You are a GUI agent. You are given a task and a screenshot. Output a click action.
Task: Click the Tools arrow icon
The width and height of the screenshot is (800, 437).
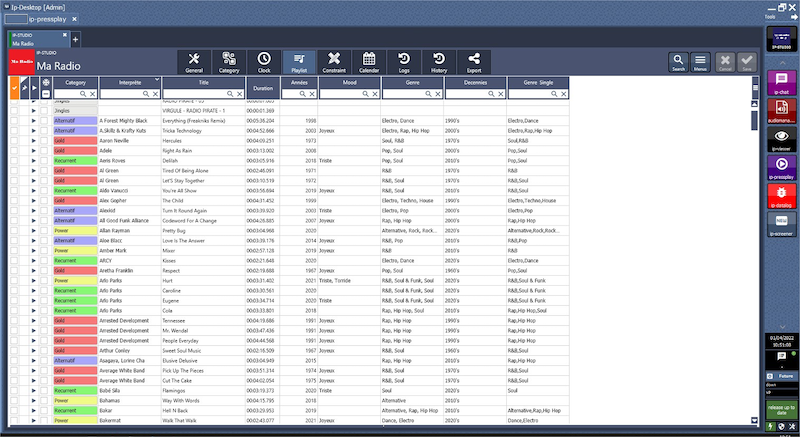point(794,17)
